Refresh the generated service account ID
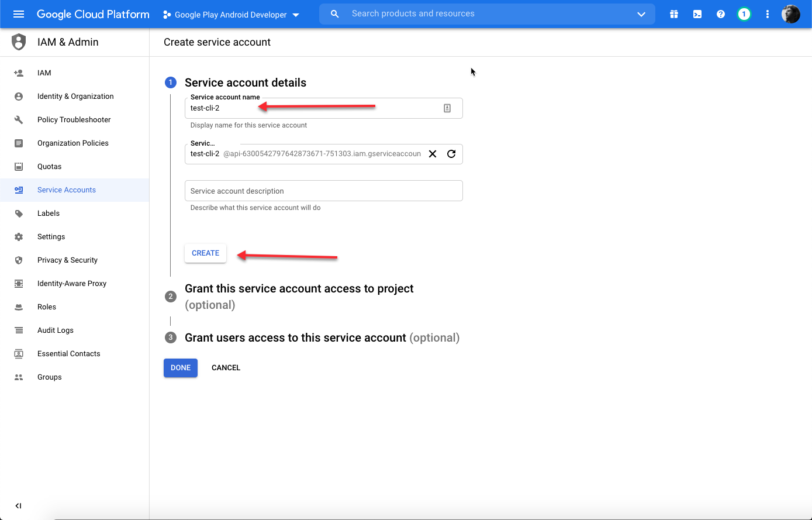Screen dimensions: 812x520 (x=451, y=154)
